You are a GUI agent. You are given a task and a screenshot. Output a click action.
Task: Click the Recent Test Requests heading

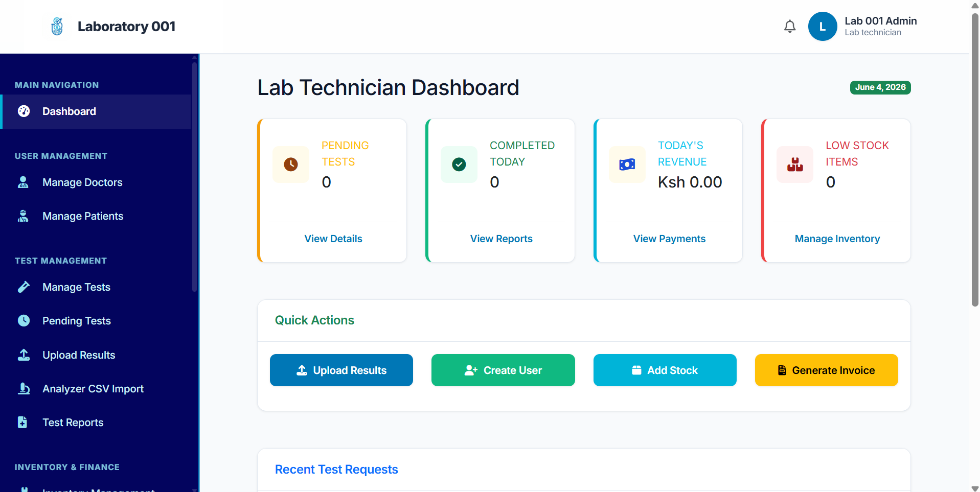point(336,470)
